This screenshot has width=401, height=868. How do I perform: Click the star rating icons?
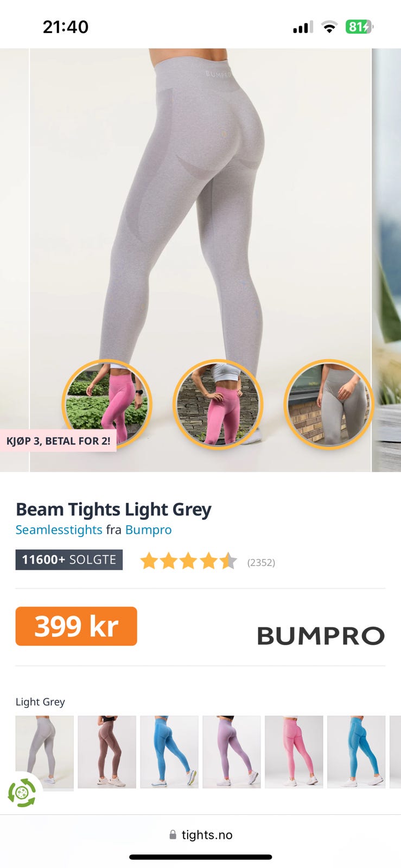tap(189, 561)
